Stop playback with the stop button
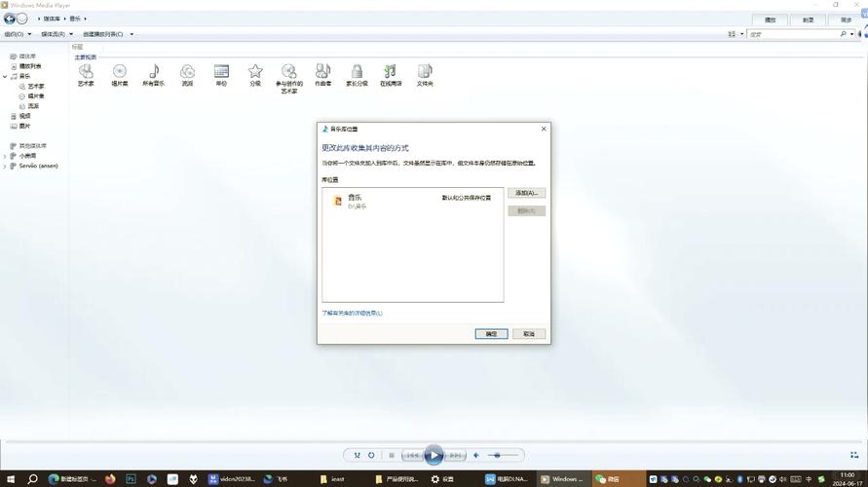The width and height of the screenshot is (868, 487). (392, 455)
